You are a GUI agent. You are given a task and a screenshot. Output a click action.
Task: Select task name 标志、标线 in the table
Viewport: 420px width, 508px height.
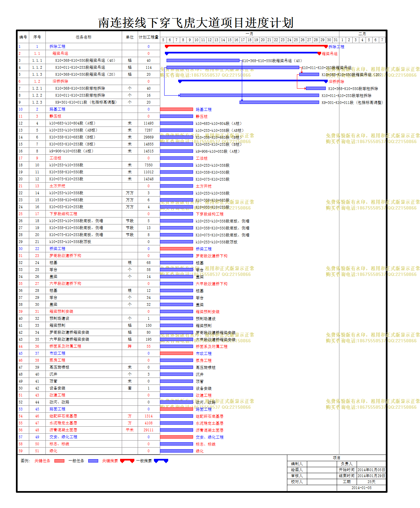(59, 444)
